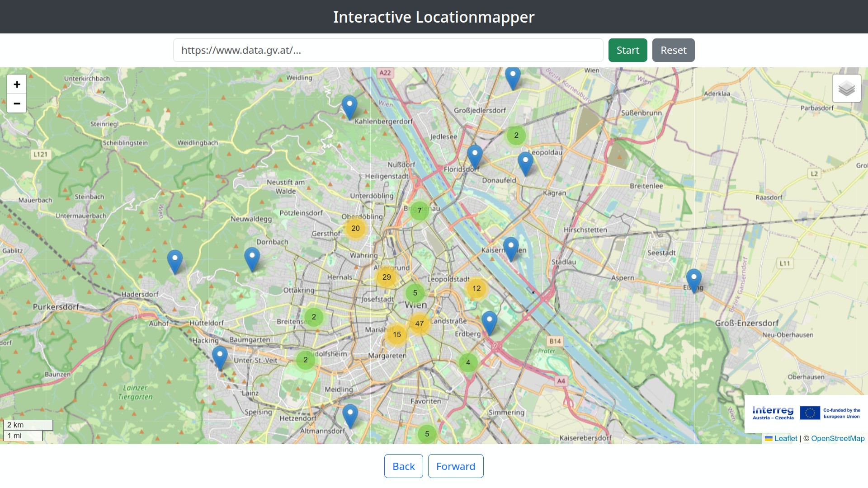Zoom in the map with plus button
868x488 pixels.
tap(17, 84)
